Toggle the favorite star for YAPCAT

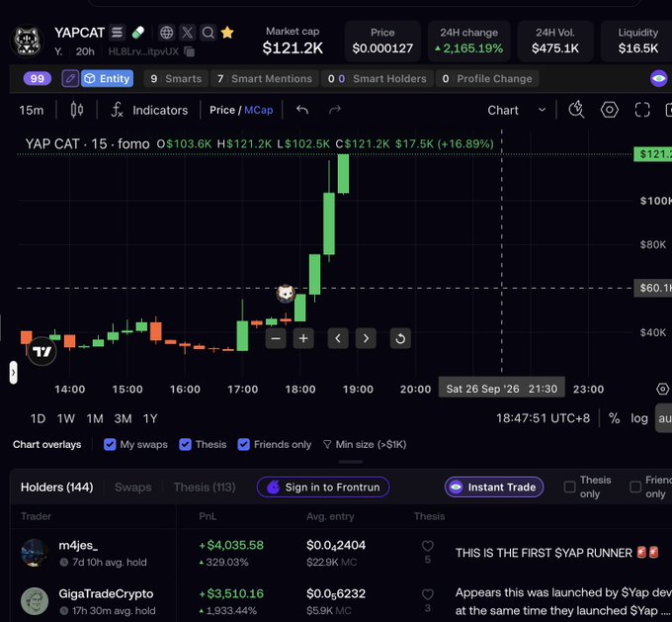(x=227, y=33)
